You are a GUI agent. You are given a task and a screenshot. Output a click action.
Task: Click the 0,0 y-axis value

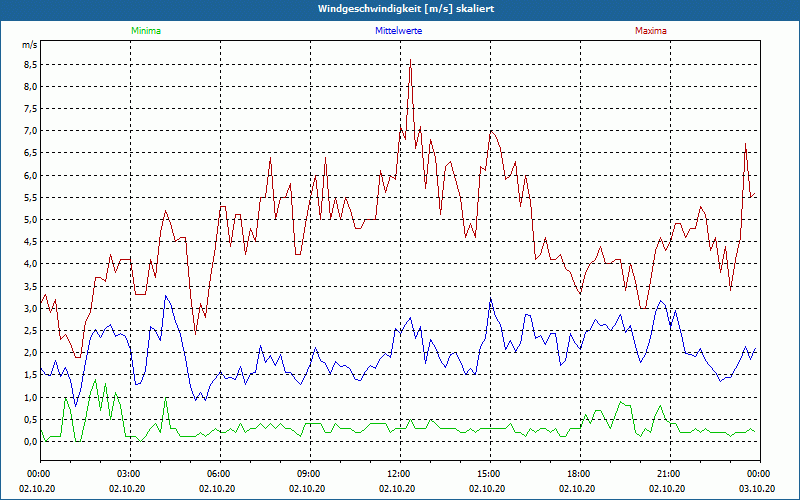point(30,442)
